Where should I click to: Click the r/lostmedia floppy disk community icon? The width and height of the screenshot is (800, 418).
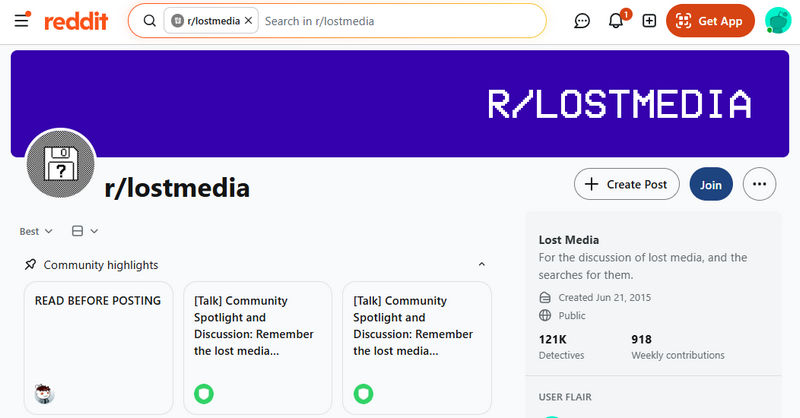pos(61,164)
